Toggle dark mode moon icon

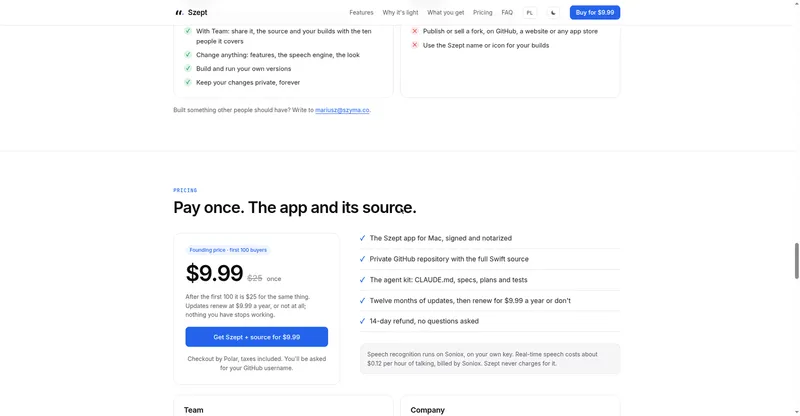pos(553,13)
